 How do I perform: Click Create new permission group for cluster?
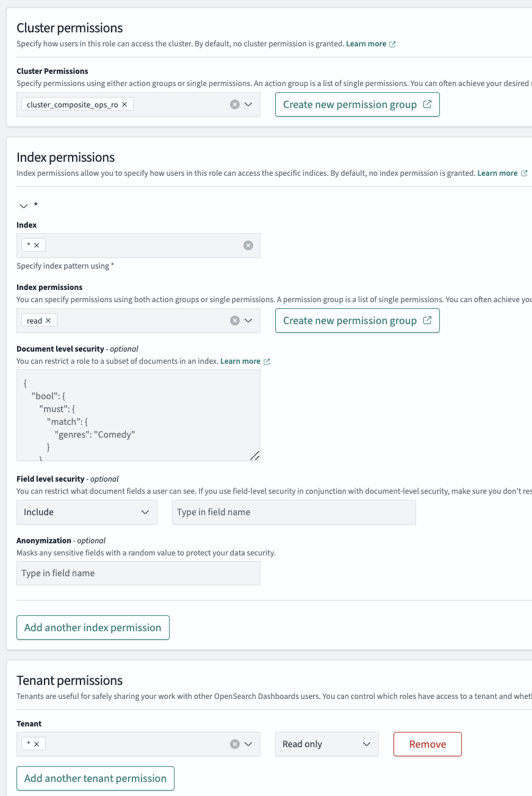(x=357, y=104)
